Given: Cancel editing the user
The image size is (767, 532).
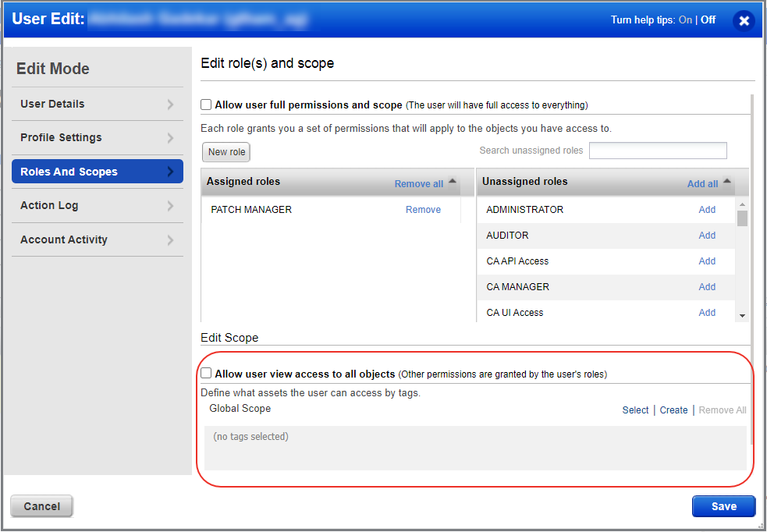Looking at the screenshot, I should tap(41, 506).
